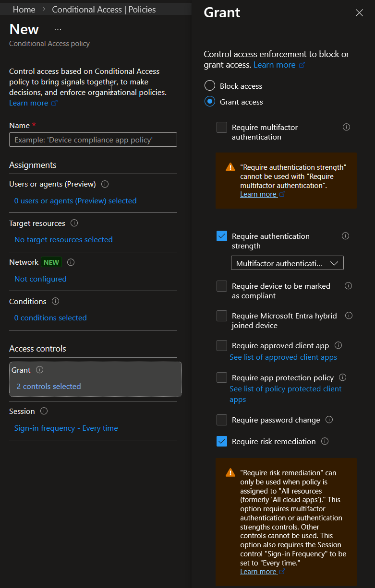375x588 pixels.
Task: Check Require device to be marked compliant
Action: pyautogui.click(x=222, y=286)
